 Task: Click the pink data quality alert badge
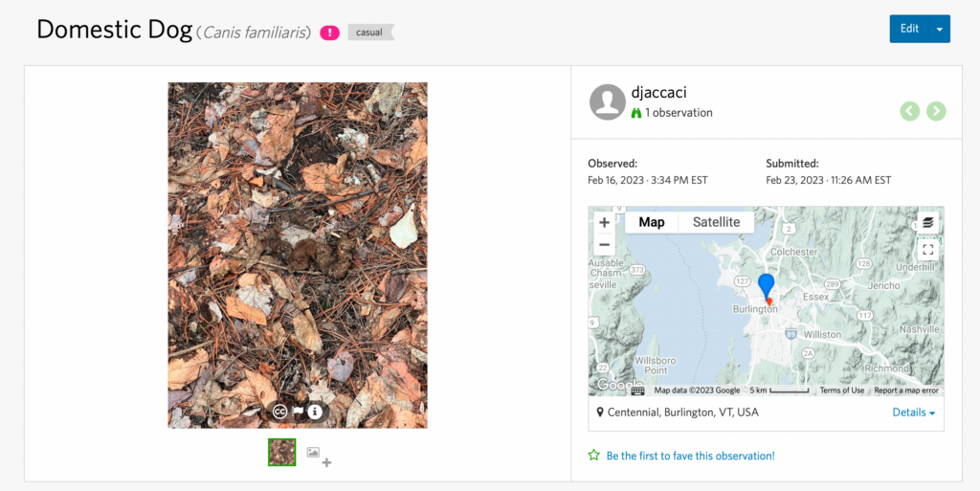point(329,33)
